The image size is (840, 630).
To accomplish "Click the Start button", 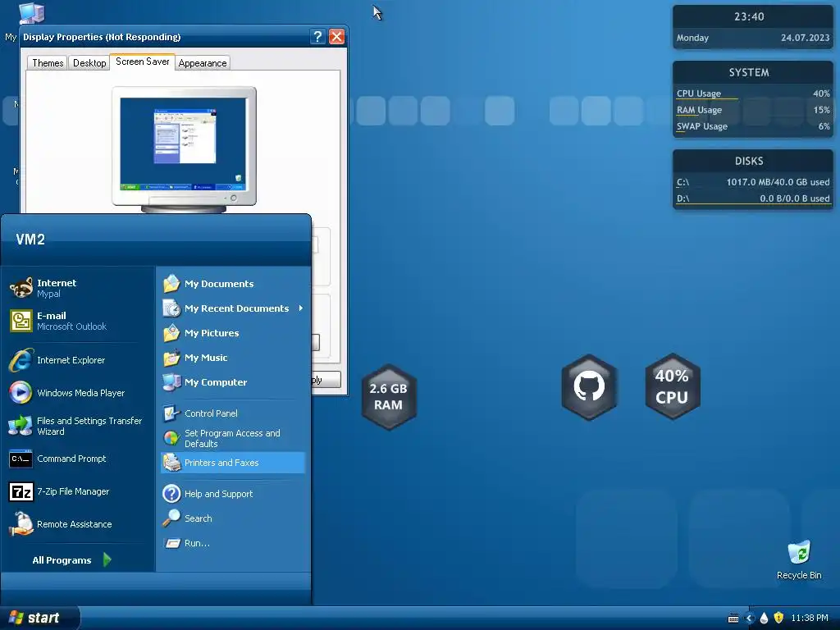I will click(39, 618).
